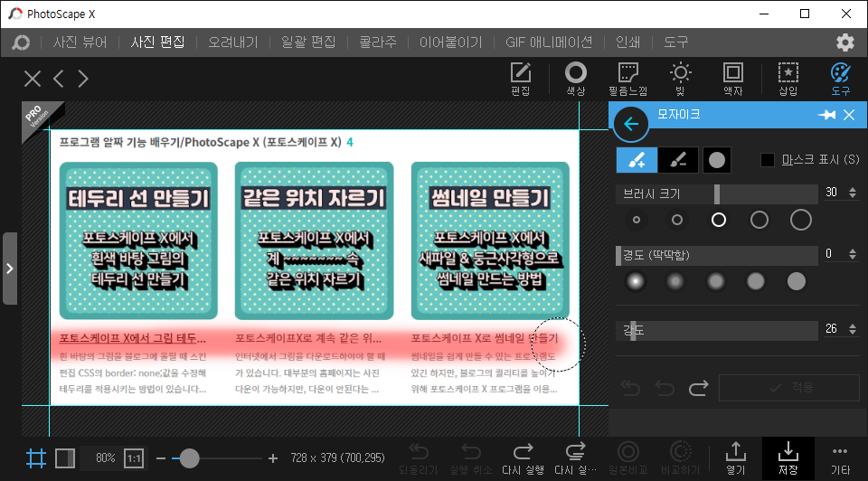Click 다시 실행 redo button
868x481 pixels.
click(x=524, y=459)
